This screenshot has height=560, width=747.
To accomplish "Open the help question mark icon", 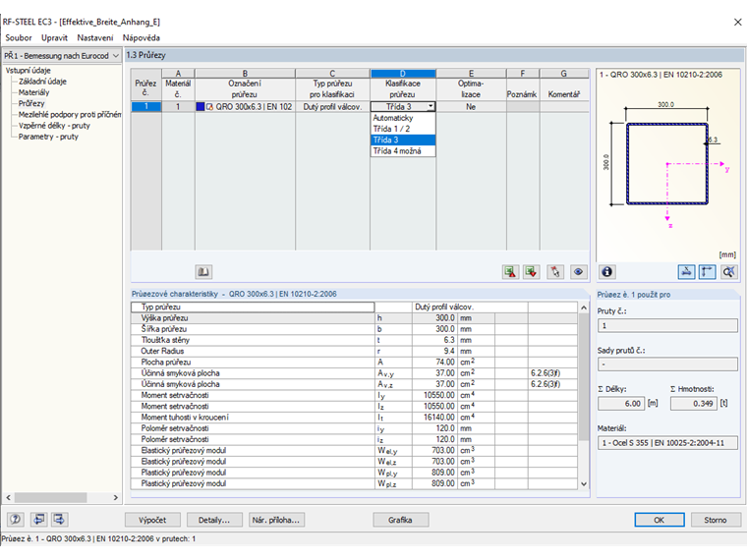I will (x=16, y=519).
